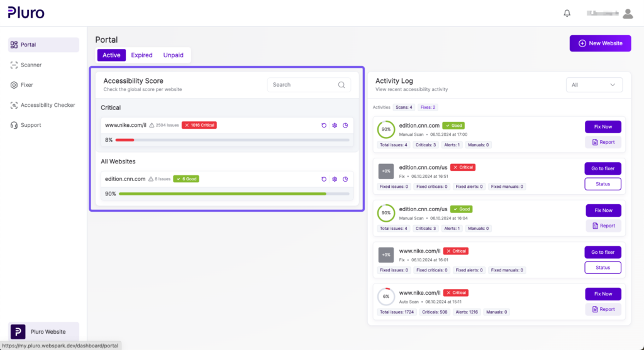Open the settings gear icon for edition.cnn.com
Screen dimensions: 644x350
point(335,179)
